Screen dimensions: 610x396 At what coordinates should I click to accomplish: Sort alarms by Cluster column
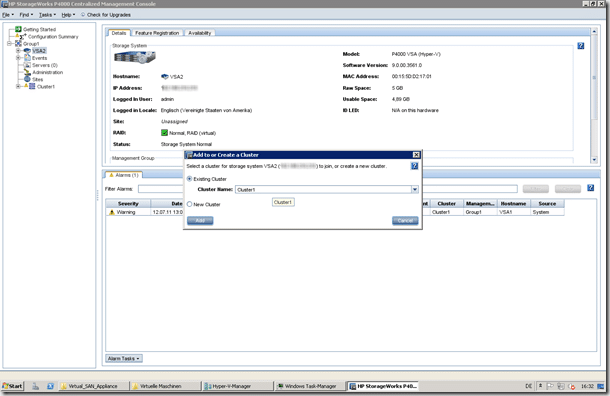(446, 203)
